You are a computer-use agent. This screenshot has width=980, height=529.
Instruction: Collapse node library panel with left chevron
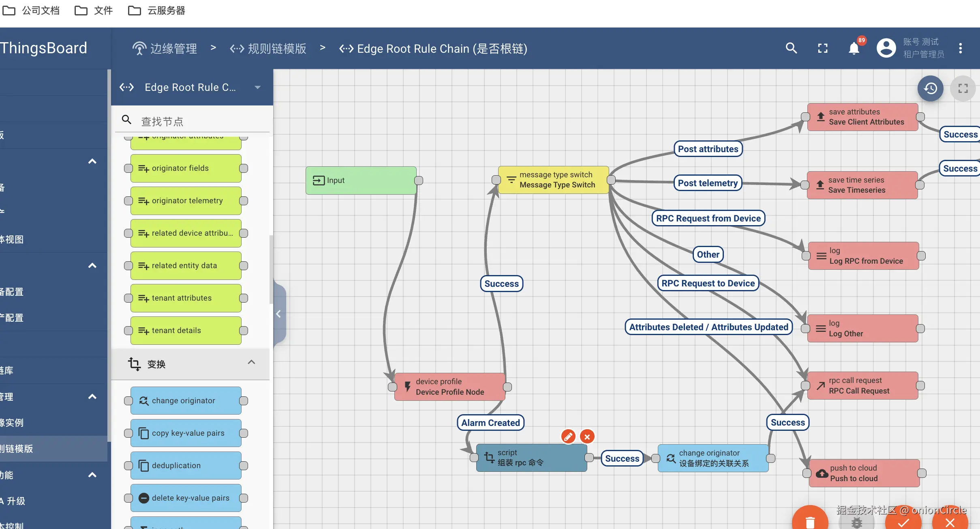pyautogui.click(x=279, y=314)
